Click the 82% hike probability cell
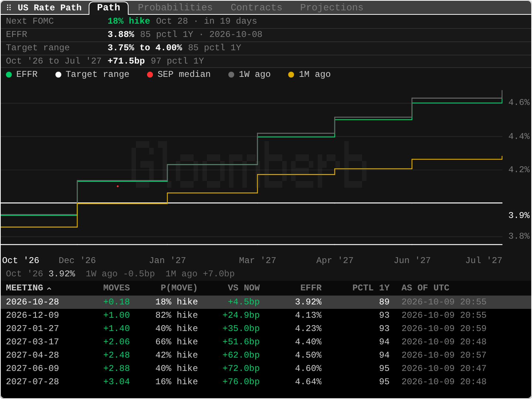Image resolution: width=532 pixels, height=399 pixels. click(177, 315)
